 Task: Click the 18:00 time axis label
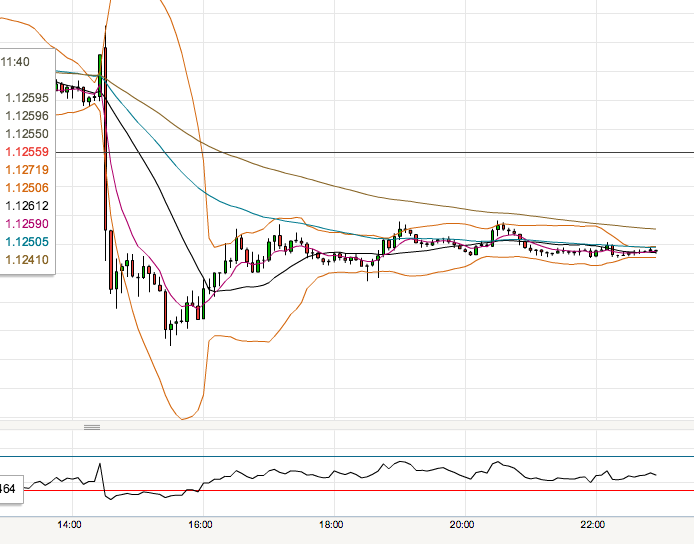[x=332, y=525]
